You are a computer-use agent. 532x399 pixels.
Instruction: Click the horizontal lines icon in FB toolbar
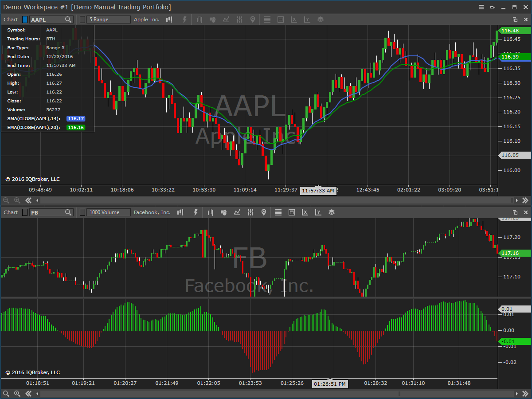(x=278, y=212)
